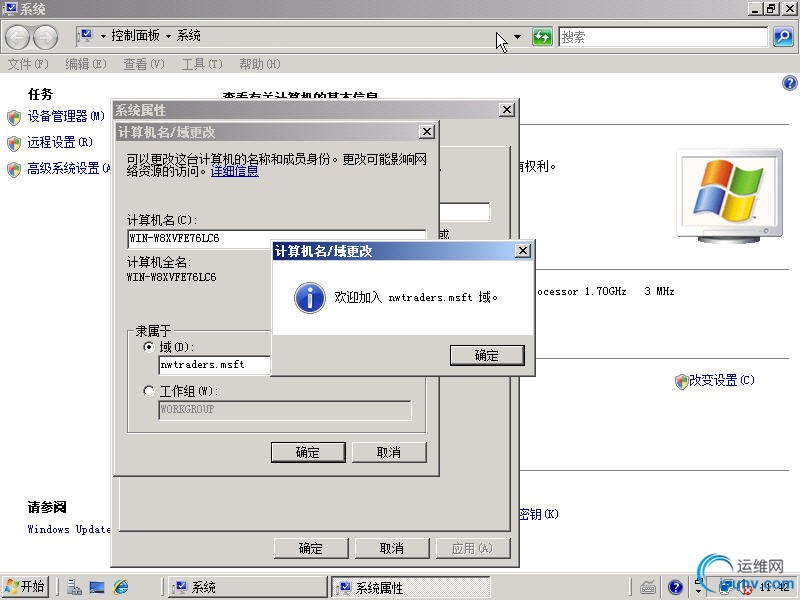
Task: Click the 应用(A) button
Action: tap(472, 548)
